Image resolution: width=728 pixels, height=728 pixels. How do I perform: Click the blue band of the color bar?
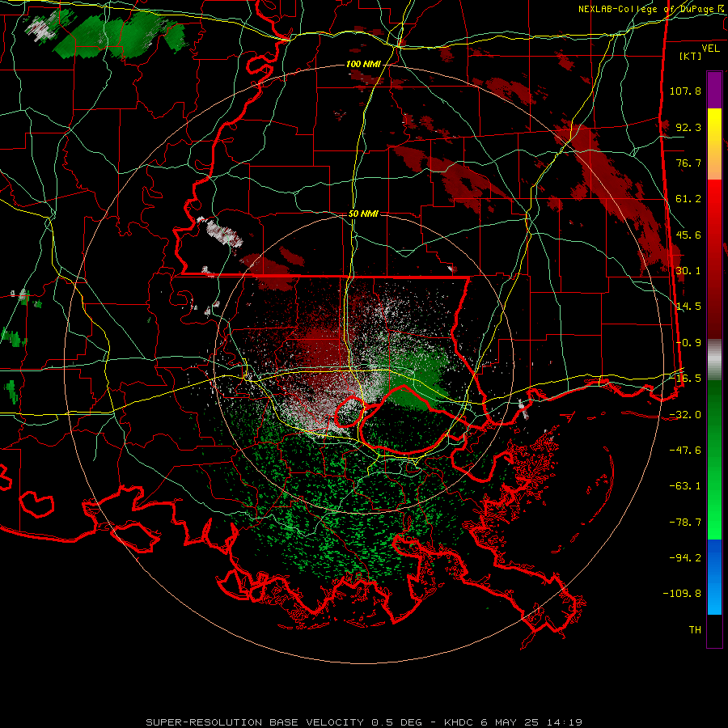click(x=714, y=577)
